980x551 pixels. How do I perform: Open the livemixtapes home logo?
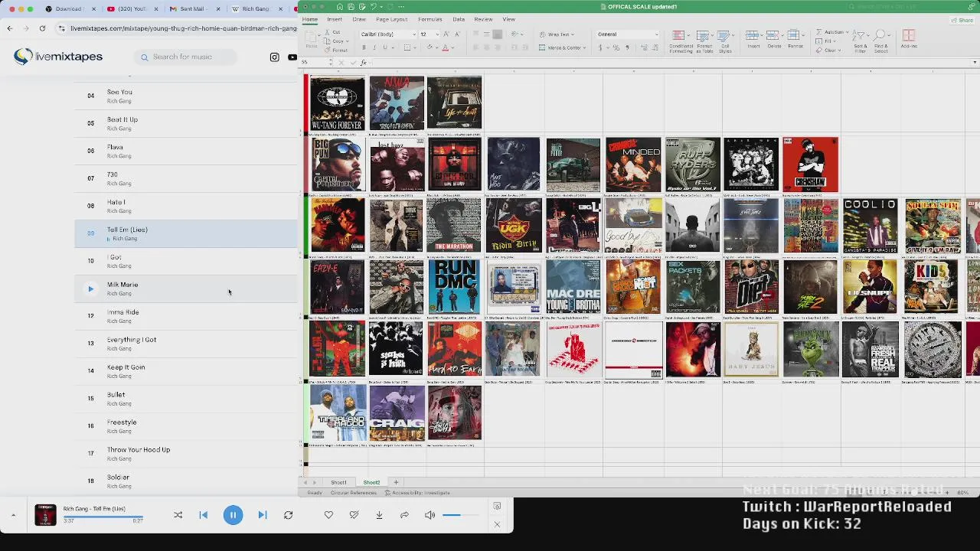(58, 57)
